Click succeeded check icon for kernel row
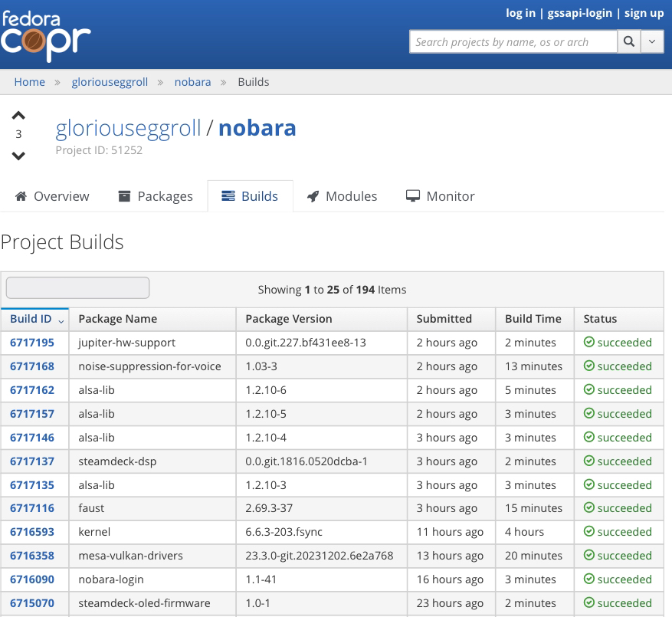Image resolution: width=672 pixels, height=617 pixels. pyautogui.click(x=589, y=531)
